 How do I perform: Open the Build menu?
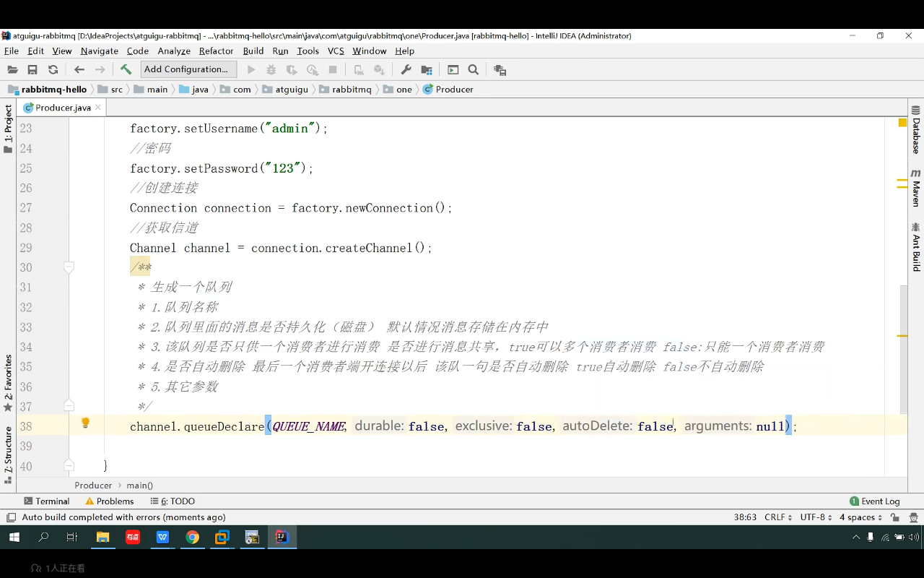[253, 51]
